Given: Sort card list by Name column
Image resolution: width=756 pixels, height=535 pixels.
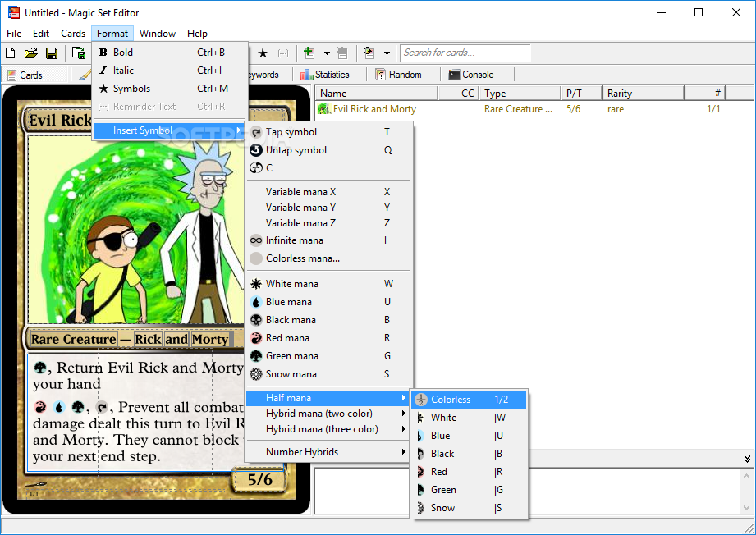Looking at the screenshot, I should (377, 93).
